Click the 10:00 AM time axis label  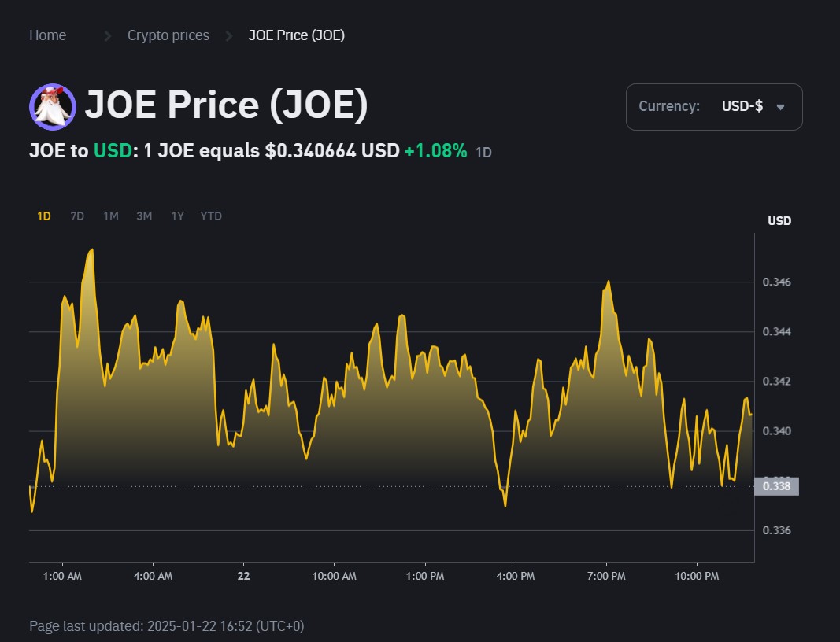(335, 576)
